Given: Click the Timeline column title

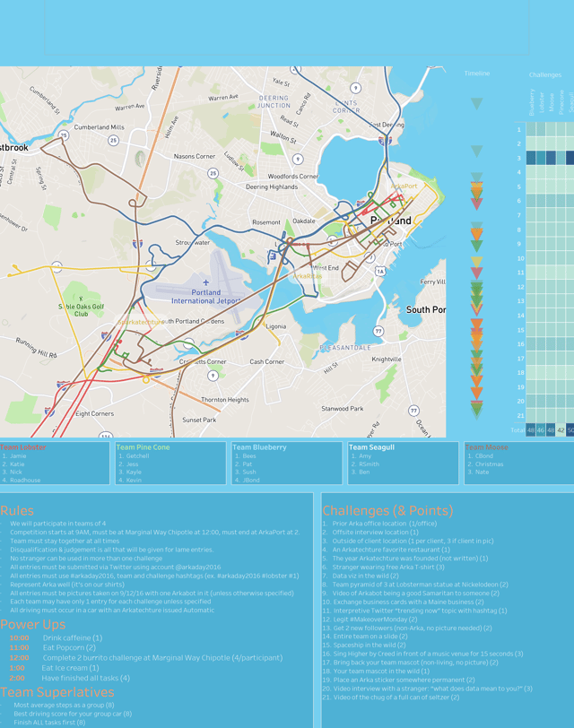Looking at the screenshot, I should coord(477,74).
